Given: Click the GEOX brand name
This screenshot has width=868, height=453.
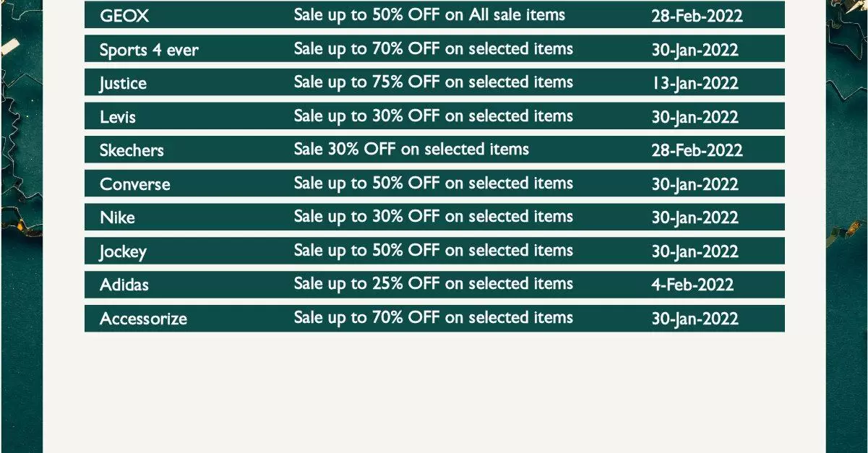Looking at the screenshot, I should tap(124, 15).
